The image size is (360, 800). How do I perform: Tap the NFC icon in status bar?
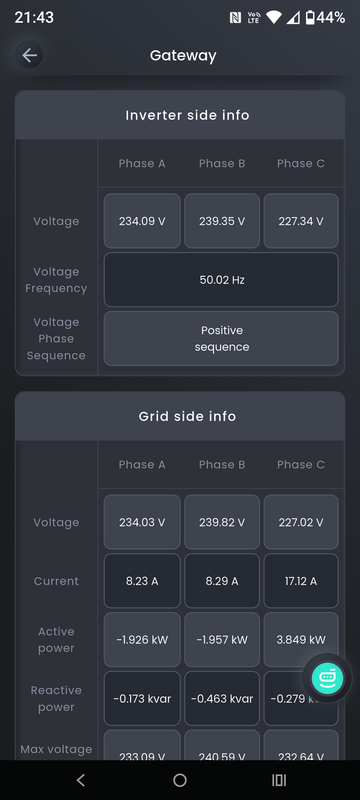coord(235,18)
